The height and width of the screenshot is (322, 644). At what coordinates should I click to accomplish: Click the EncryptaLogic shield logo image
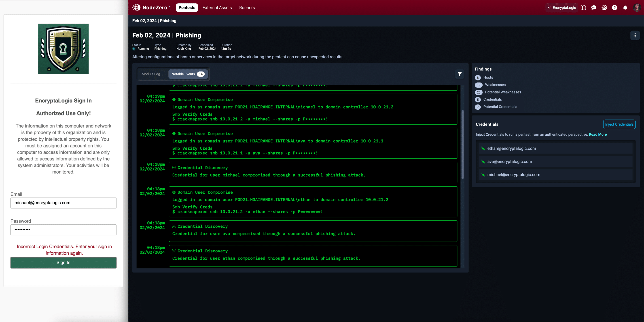pyautogui.click(x=63, y=49)
